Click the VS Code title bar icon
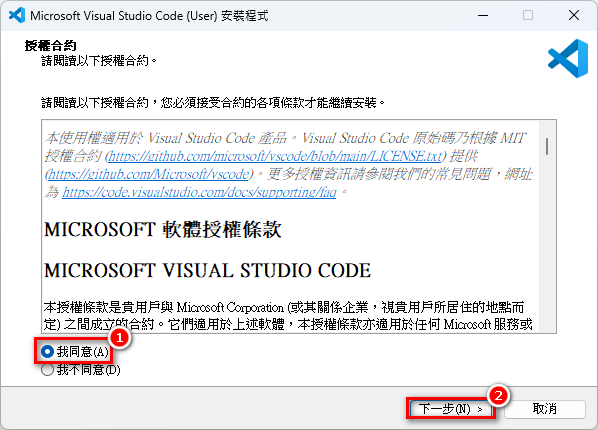 click(17, 15)
